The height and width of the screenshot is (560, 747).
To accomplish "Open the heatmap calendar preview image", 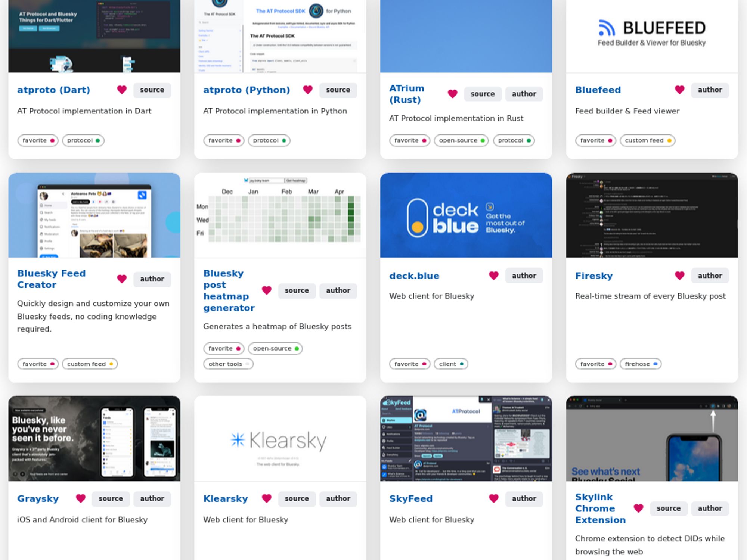I will point(280,215).
